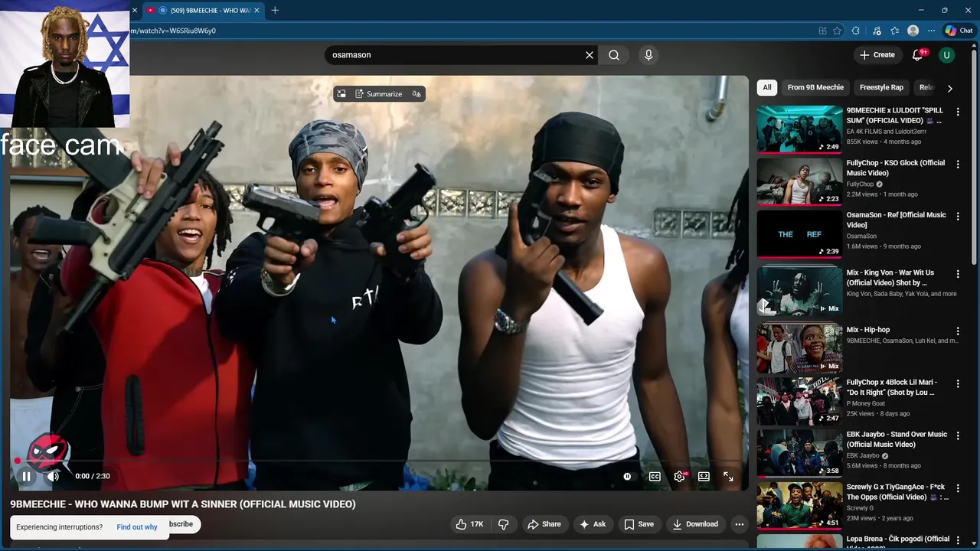Open options menu for 'SPILL SUM' video
This screenshot has width=980, height=551.
click(x=958, y=112)
